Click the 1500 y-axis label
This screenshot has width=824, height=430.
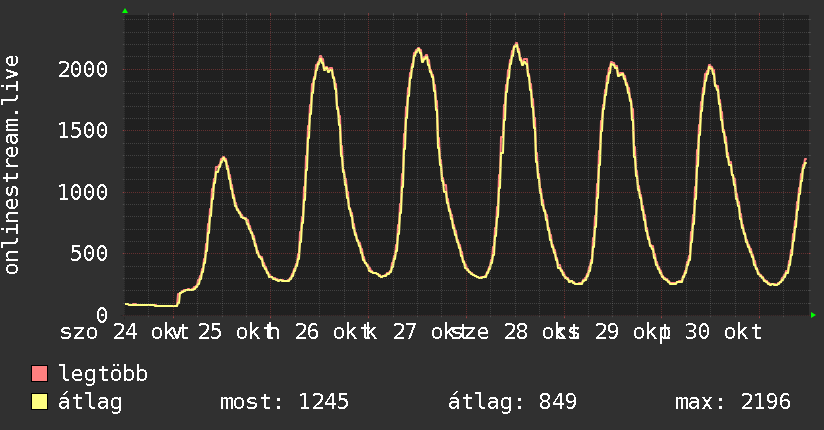click(x=83, y=130)
